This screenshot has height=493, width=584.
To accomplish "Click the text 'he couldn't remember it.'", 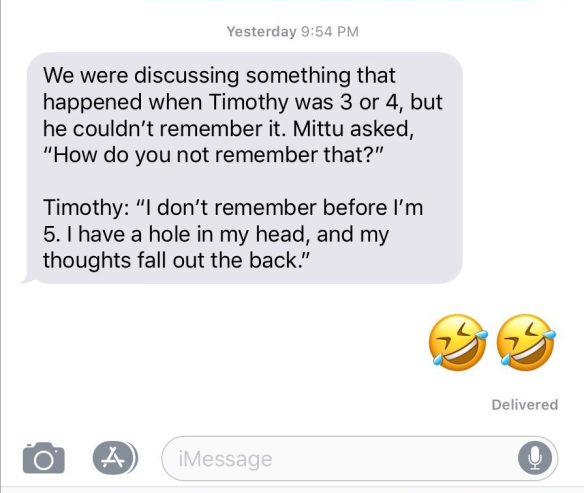I will (x=165, y=129).
